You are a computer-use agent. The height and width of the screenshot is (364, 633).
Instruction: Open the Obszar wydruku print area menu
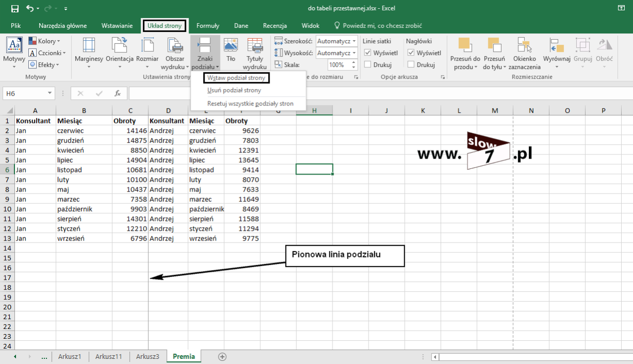[175, 53]
